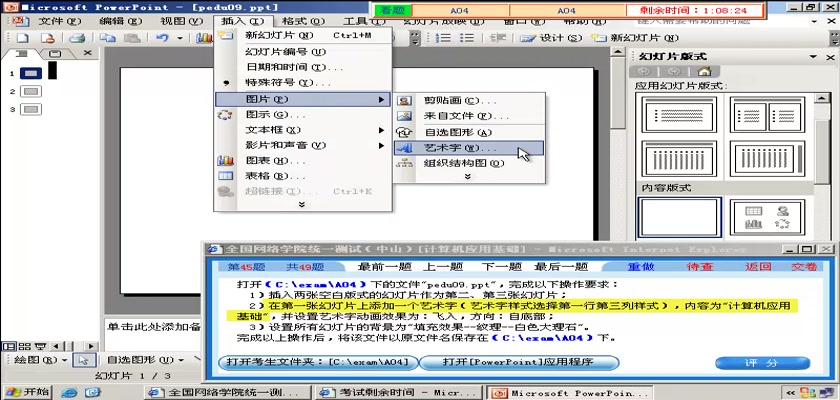This screenshot has height=400, width=840.
Task: Select the blank content layout thumbnail
Action: 680,217
